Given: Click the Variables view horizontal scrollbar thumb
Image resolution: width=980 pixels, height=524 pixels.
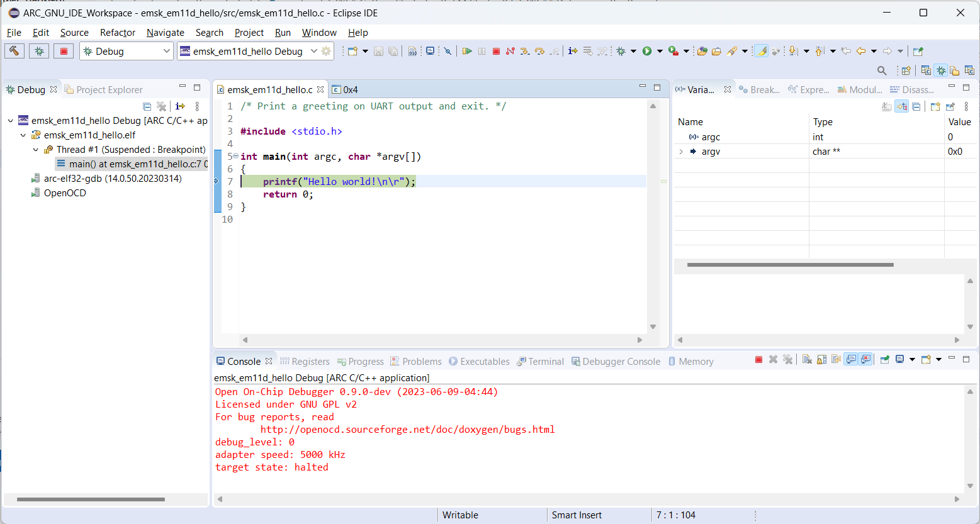Looking at the screenshot, I should point(791,265).
